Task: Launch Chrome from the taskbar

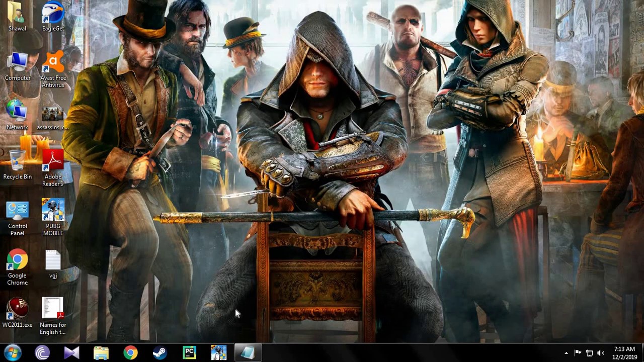Action: (130, 353)
